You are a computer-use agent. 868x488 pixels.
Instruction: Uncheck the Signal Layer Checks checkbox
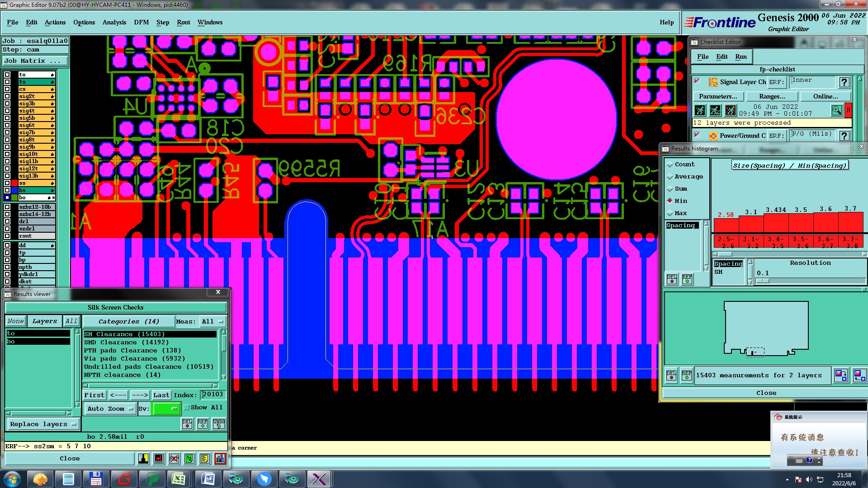pyautogui.click(x=697, y=81)
